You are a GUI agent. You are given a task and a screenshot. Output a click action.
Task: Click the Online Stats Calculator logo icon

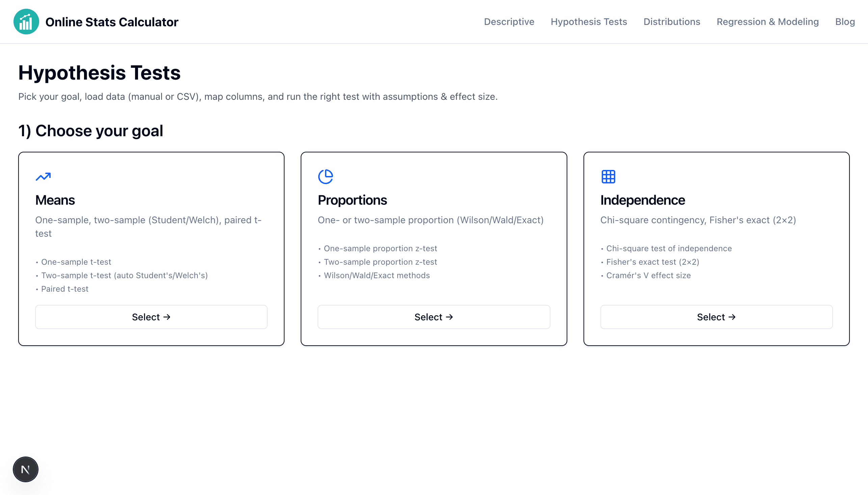(26, 22)
